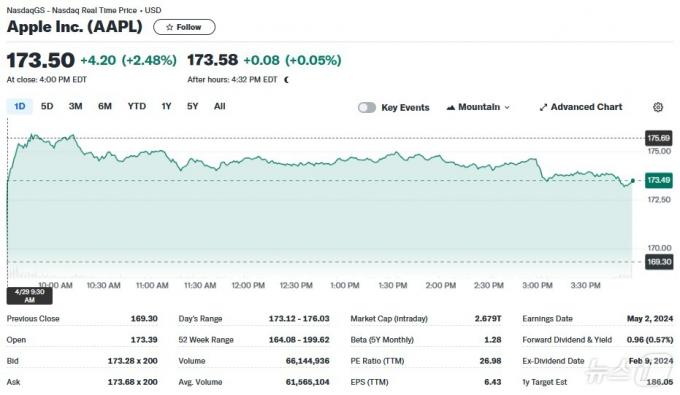Viewport: 680px width, 395px height.
Task: Click the Earnings Date May 2, 2024
Action: [x=650, y=319]
